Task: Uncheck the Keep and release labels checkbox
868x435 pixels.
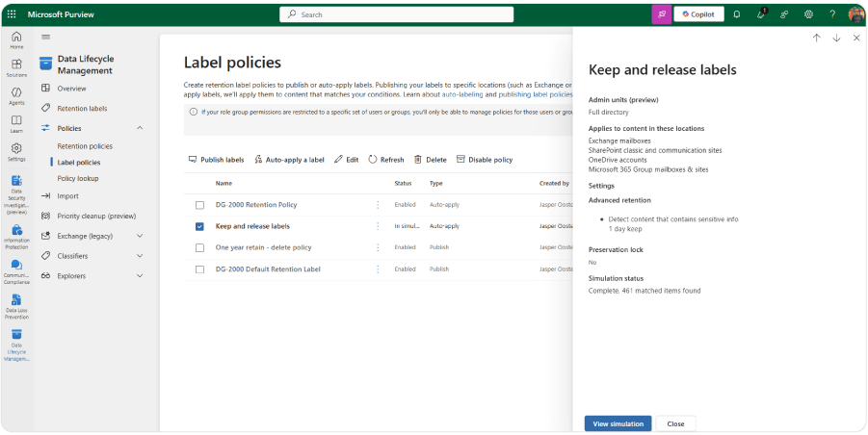Action: tap(199, 226)
